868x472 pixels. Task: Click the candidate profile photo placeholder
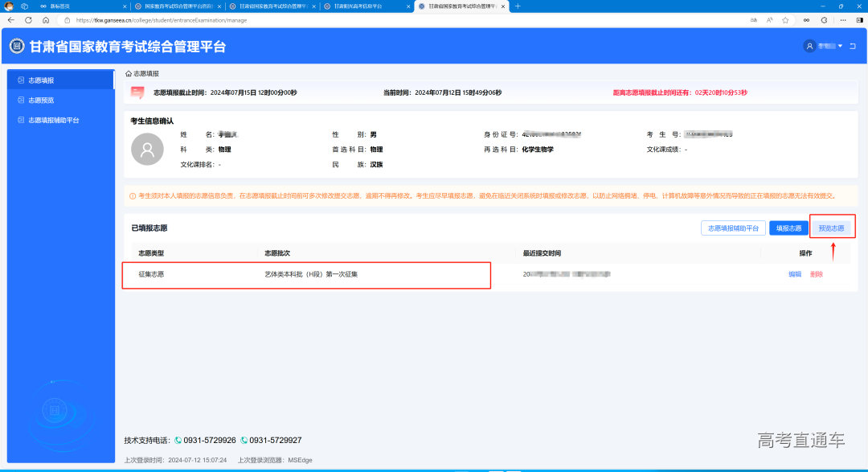click(147, 150)
